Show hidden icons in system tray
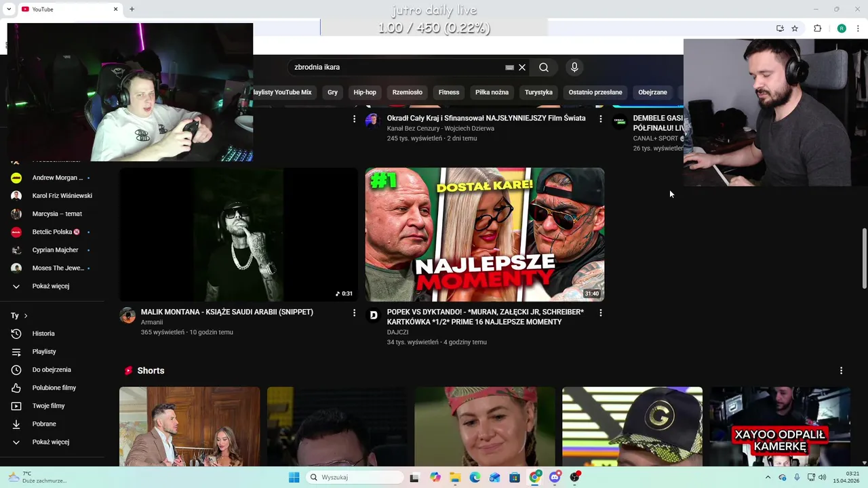Screen dimensions: 868x488 [768, 477]
